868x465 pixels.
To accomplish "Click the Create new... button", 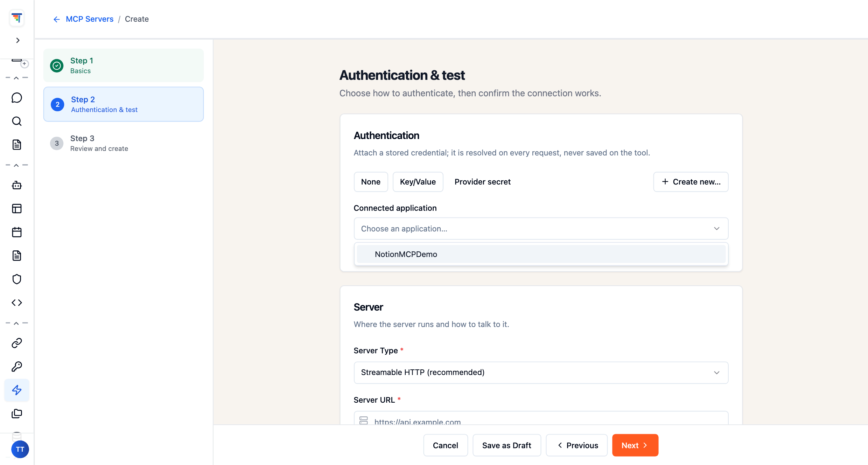I will 691,182.
